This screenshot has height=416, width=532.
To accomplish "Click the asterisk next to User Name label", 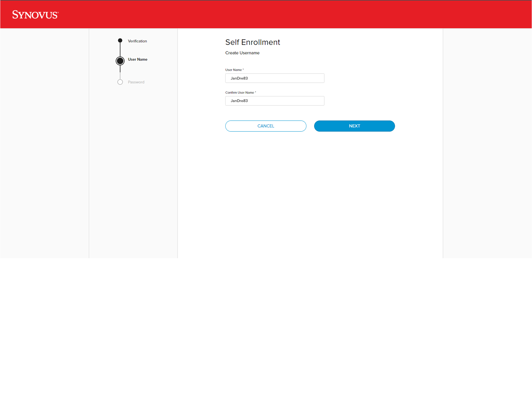I will click(243, 69).
